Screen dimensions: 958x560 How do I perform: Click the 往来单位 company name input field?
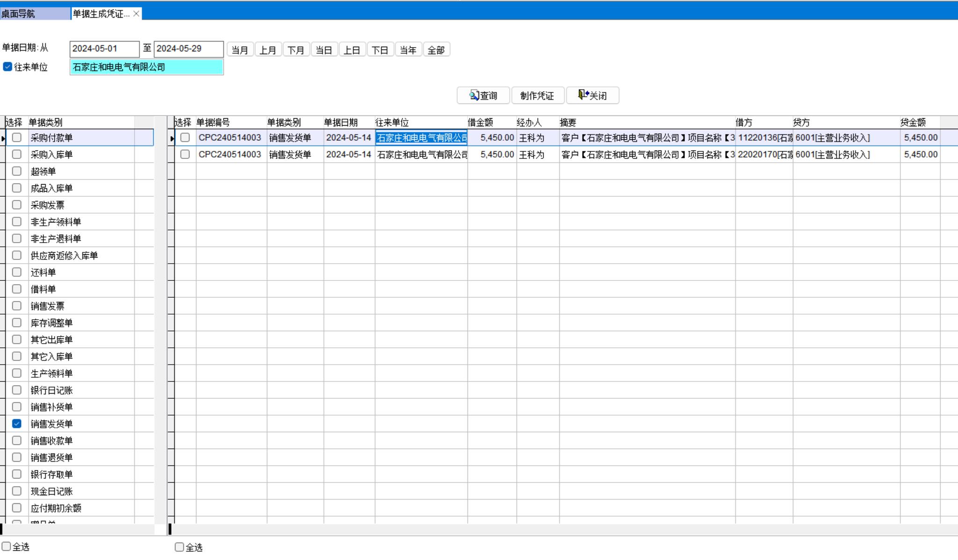click(146, 67)
